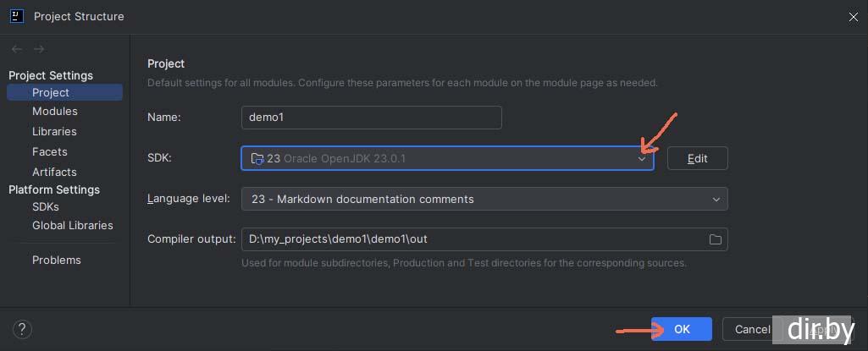Select Project in Project Settings
This screenshot has width=868, height=351.
pyautogui.click(x=51, y=92)
